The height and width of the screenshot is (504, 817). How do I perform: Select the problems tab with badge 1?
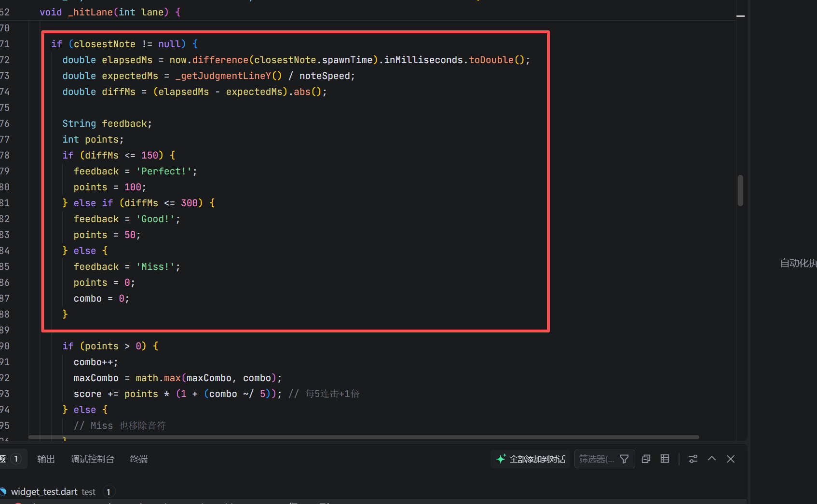11,459
